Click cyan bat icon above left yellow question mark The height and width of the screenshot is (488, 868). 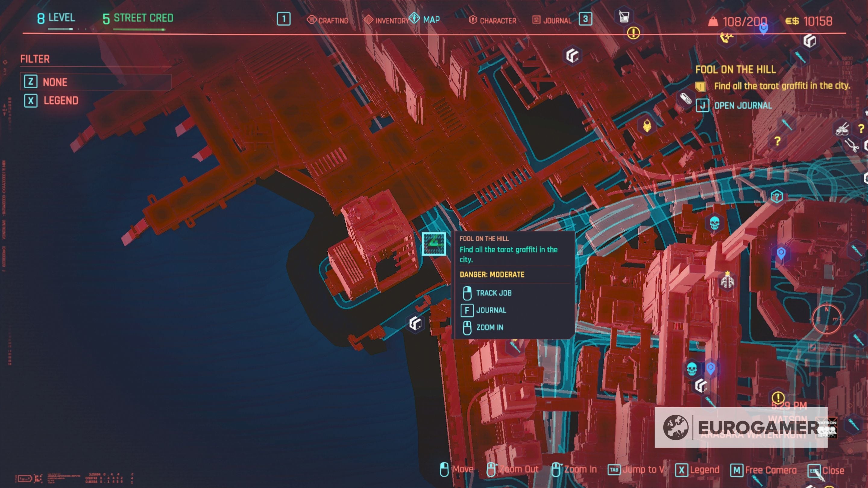787,125
